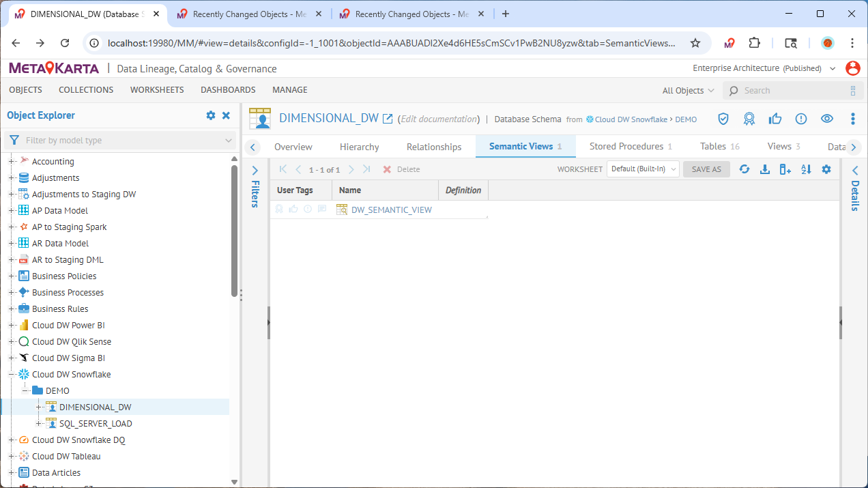Click the SAVE AS button
This screenshot has width=868, height=488.
coord(706,169)
